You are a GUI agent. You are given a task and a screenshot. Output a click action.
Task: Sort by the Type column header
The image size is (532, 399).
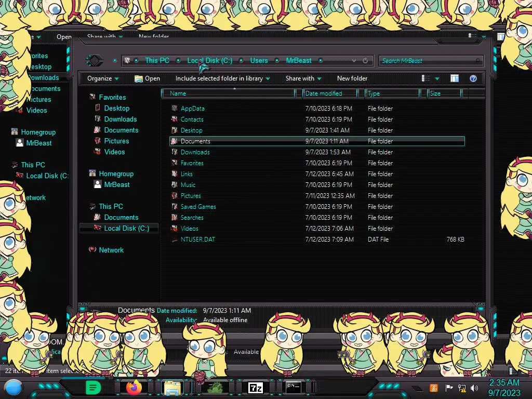(x=392, y=94)
